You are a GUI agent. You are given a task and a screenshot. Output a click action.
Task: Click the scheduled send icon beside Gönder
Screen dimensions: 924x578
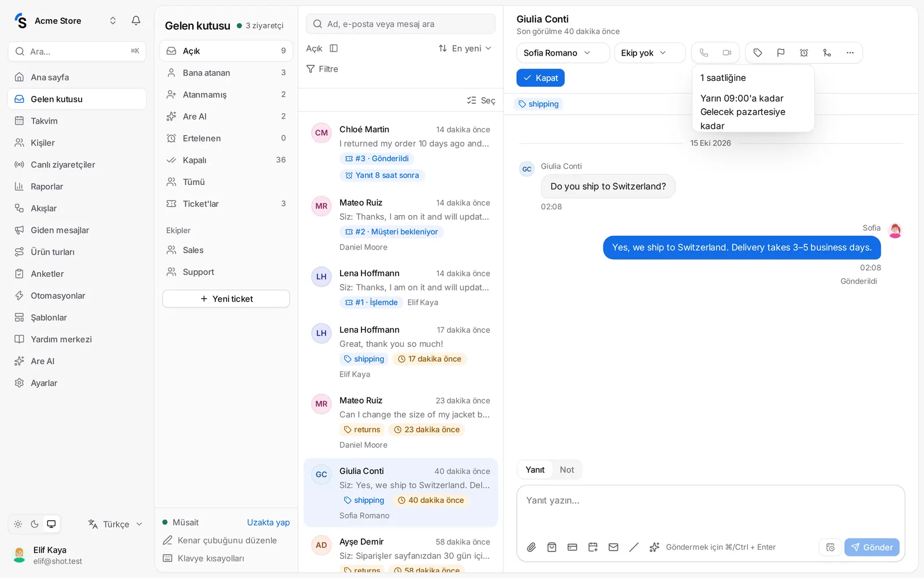pos(830,547)
